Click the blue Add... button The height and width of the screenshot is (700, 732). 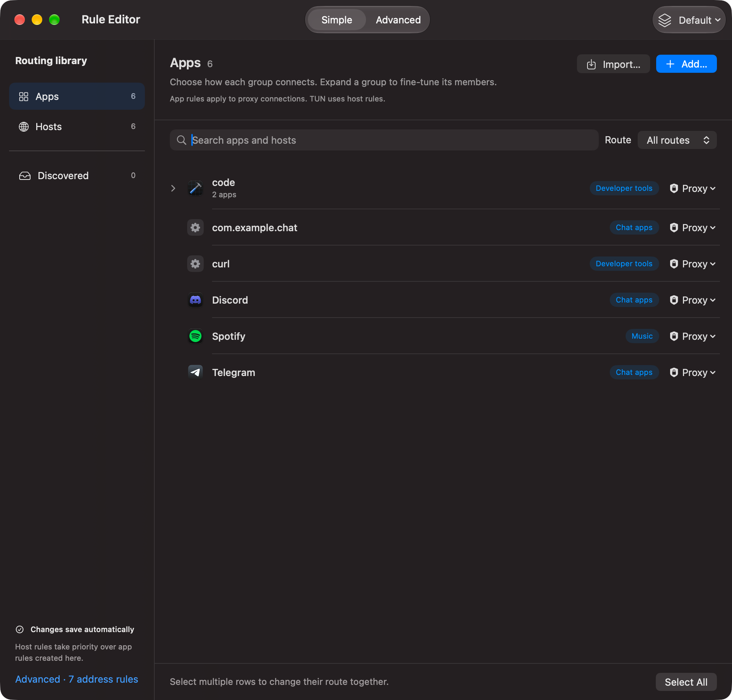click(686, 64)
